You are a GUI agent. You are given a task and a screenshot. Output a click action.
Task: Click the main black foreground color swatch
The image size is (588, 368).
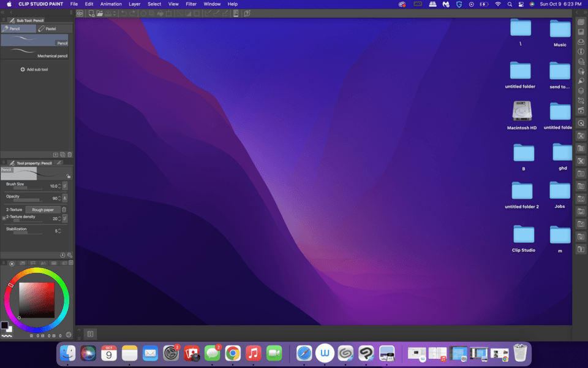coord(4,325)
